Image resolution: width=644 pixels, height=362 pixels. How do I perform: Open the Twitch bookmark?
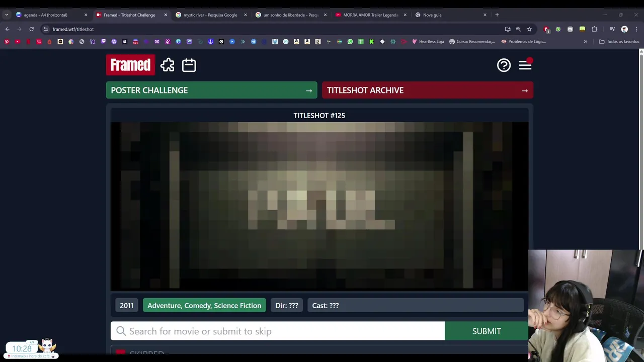click(x=103, y=41)
